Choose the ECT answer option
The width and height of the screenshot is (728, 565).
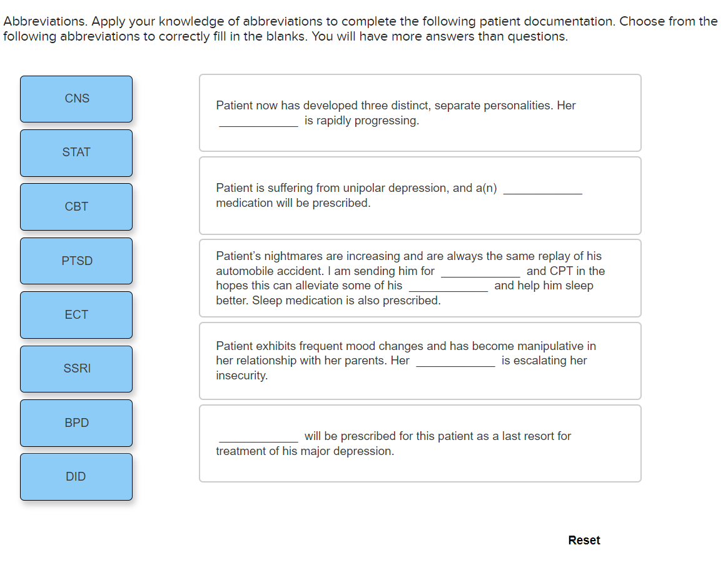pyautogui.click(x=76, y=314)
